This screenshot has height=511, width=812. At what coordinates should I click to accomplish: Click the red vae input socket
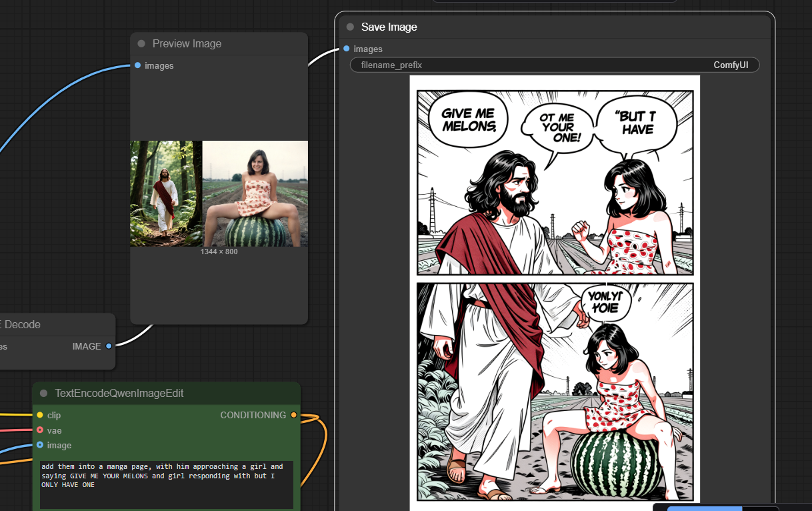point(40,430)
